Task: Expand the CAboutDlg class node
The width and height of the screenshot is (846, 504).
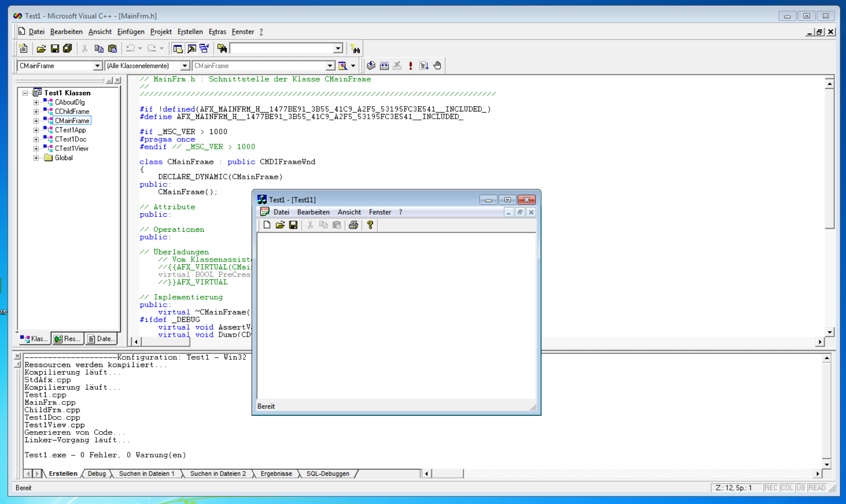Action: pos(36,102)
